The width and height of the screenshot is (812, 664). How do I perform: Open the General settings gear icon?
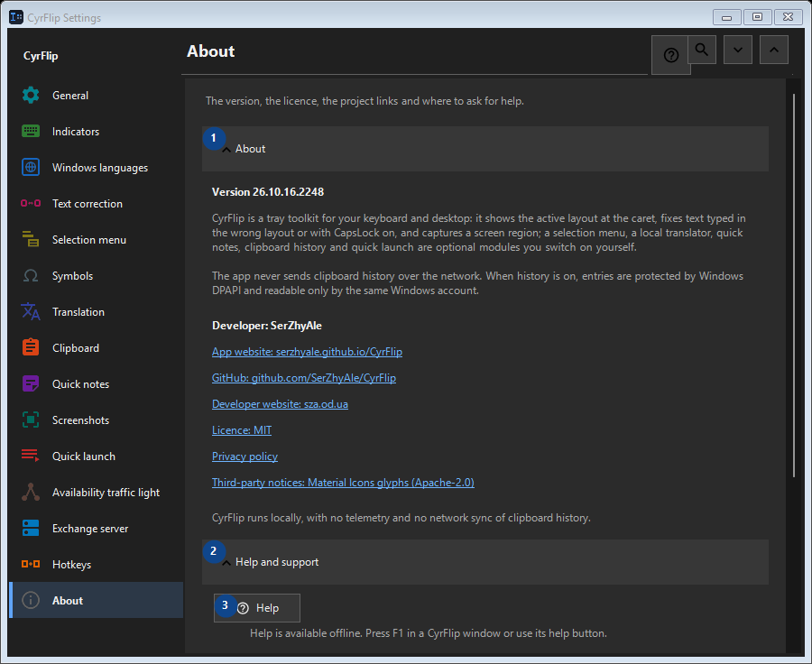pyautogui.click(x=31, y=96)
